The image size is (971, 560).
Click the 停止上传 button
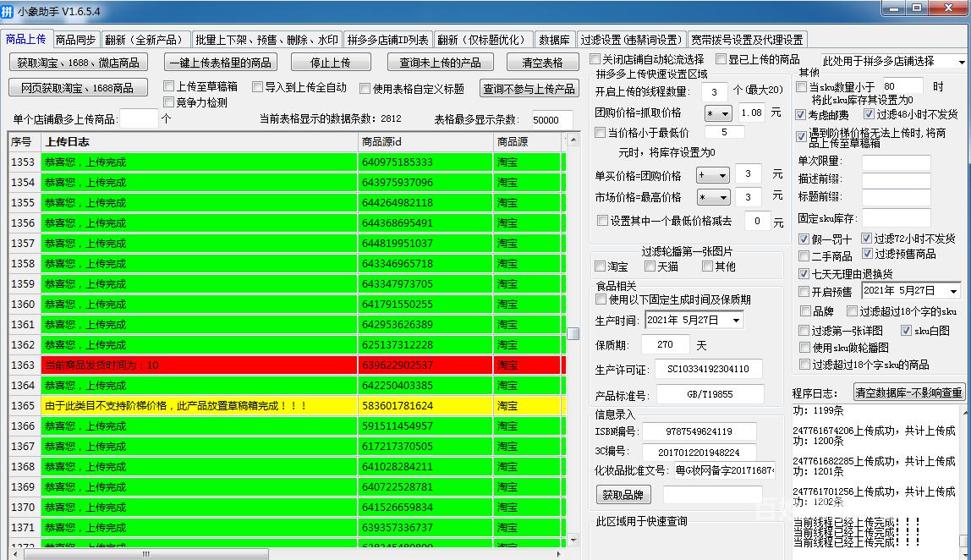coord(330,63)
